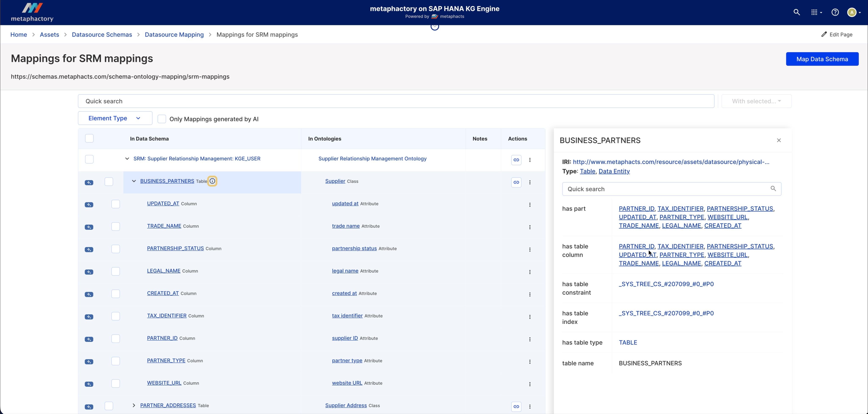The height and width of the screenshot is (414, 868).
Task: Click link icon in BUSINESS_PARTNERS row
Action: coord(516,182)
